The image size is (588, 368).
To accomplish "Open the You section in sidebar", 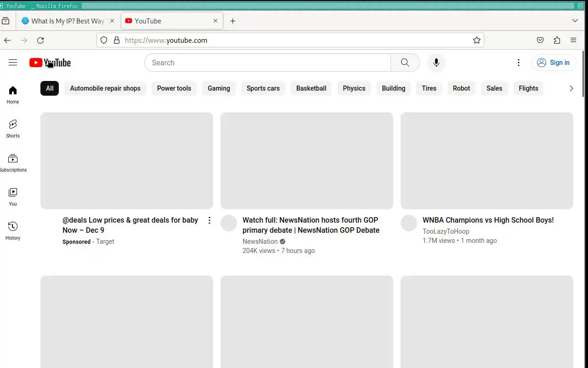I will point(13,197).
